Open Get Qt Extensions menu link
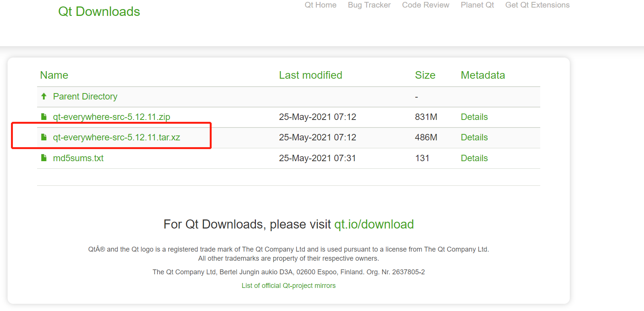The height and width of the screenshot is (311, 644). coord(537,5)
